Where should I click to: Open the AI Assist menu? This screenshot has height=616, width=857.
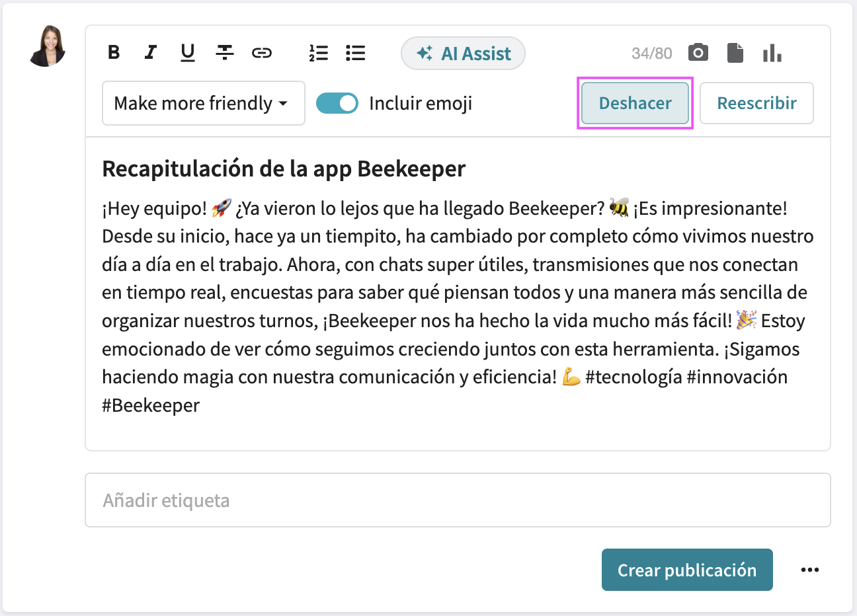pos(463,54)
